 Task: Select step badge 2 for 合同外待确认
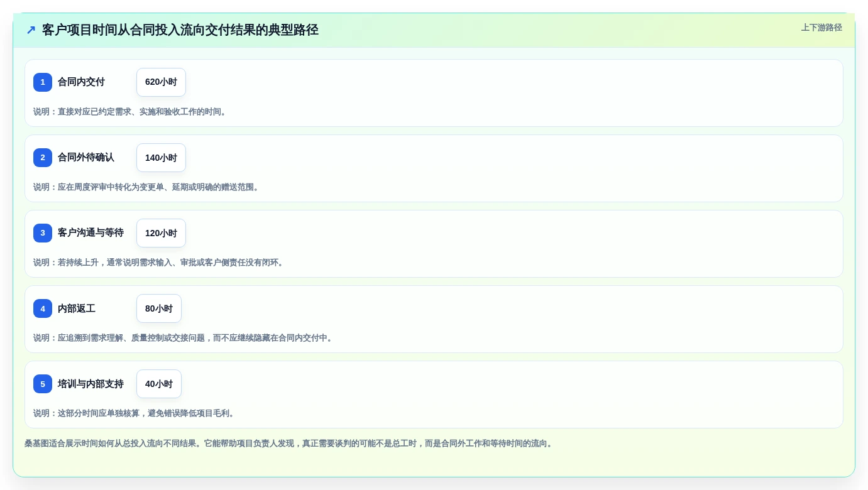pyautogui.click(x=43, y=158)
